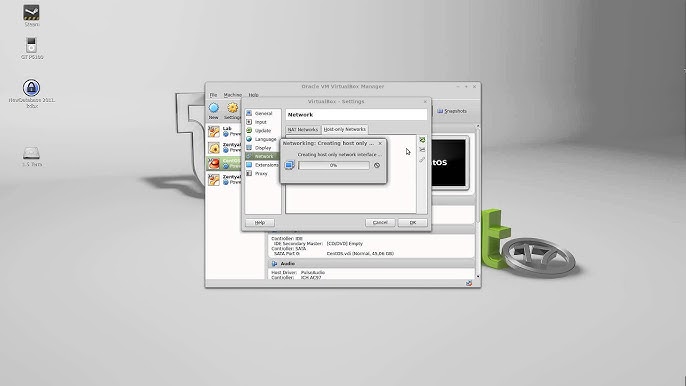This screenshot has height=386, width=686.
Task: Click the Display settings category icon
Action: pyautogui.click(x=249, y=148)
